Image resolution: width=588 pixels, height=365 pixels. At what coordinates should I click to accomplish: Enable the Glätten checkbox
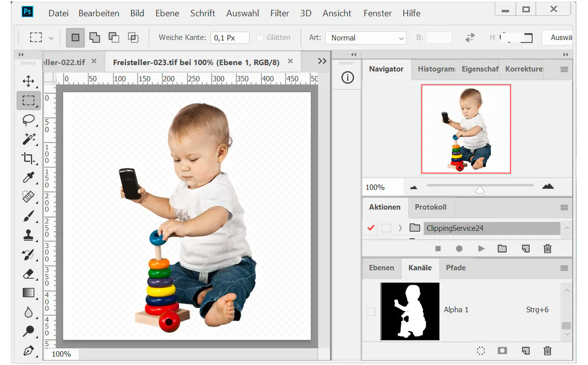click(260, 37)
